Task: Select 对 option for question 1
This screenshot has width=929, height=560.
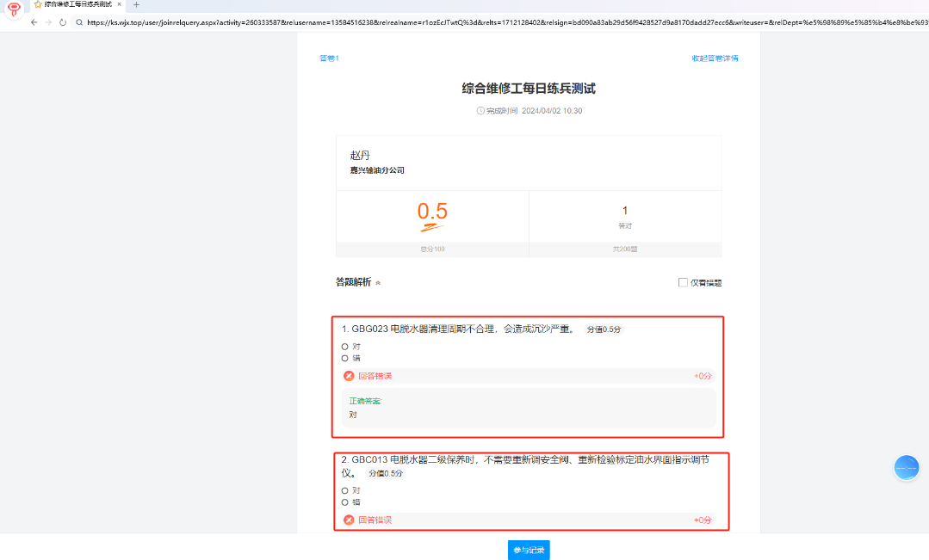Action: (x=345, y=347)
